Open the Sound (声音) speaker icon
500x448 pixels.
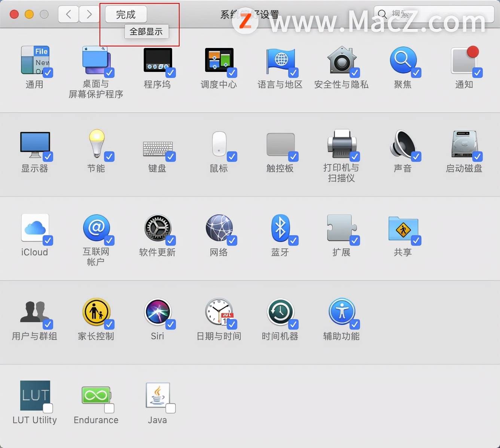point(403,144)
